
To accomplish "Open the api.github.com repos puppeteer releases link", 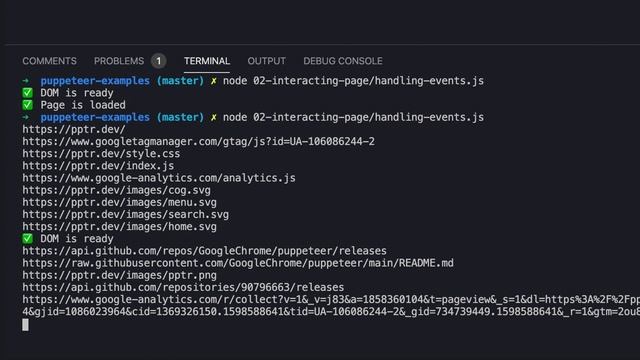I will 204,251.
